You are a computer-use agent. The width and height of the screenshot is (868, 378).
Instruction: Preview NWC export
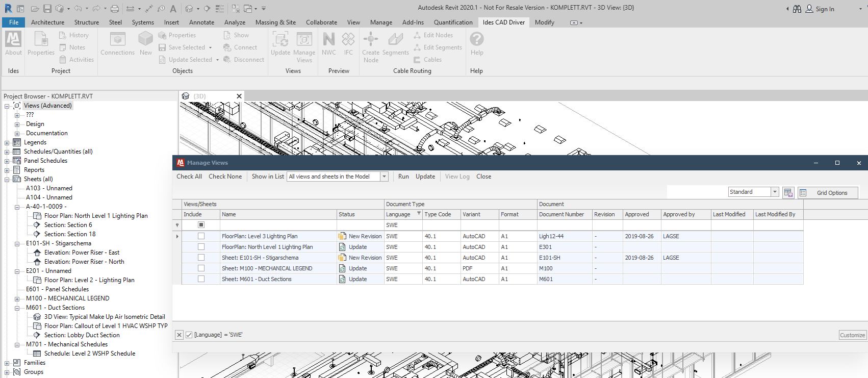click(329, 43)
